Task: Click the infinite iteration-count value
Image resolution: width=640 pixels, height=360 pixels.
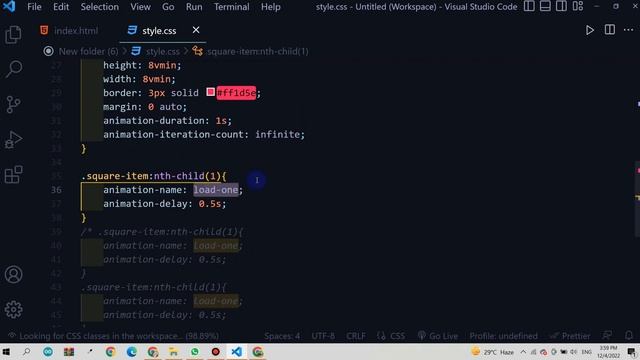Action: click(277, 134)
